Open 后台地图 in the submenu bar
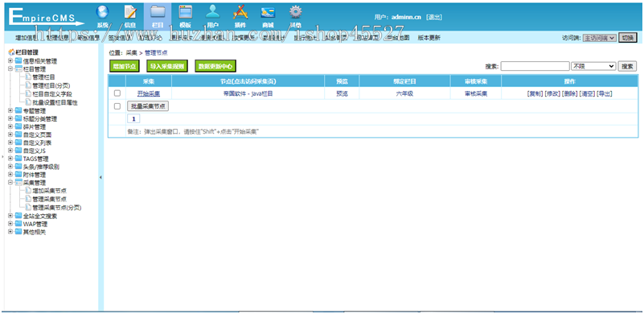This screenshot has width=644, height=314. point(398,38)
